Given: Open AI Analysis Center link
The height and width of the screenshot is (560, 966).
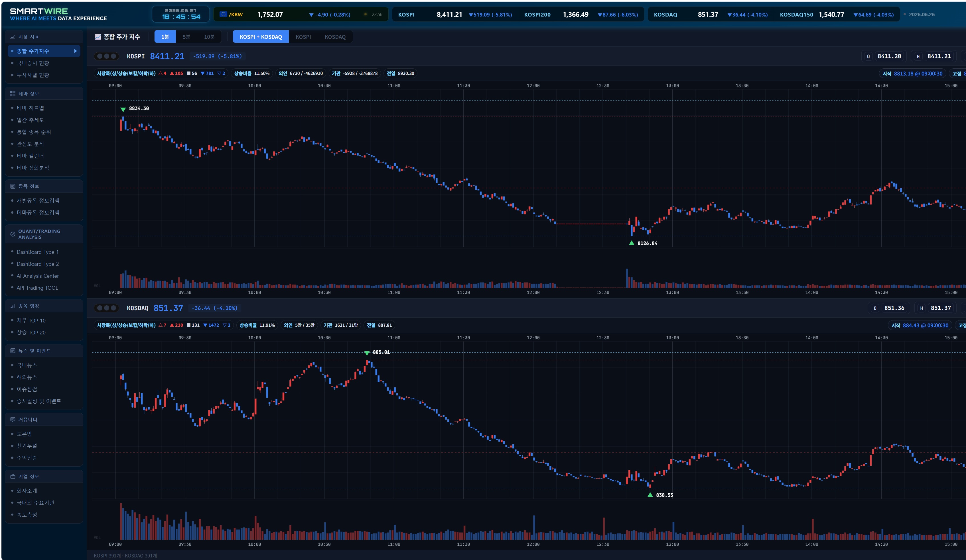Looking at the screenshot, I should pyautogui.click(x=38, y=276).
